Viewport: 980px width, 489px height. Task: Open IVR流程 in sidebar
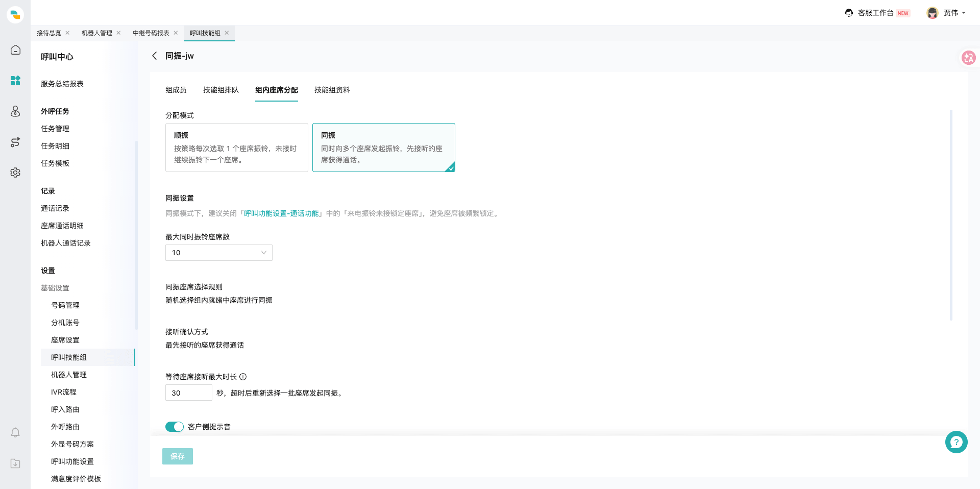click(x=64, y=392)
